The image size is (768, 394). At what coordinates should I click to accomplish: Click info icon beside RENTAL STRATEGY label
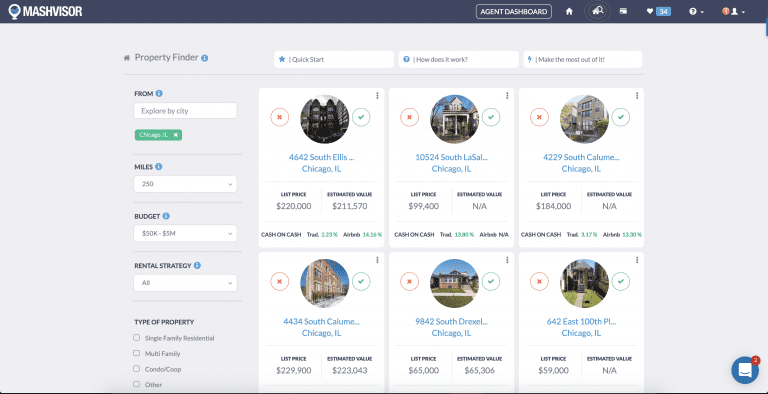pos(197,266)
